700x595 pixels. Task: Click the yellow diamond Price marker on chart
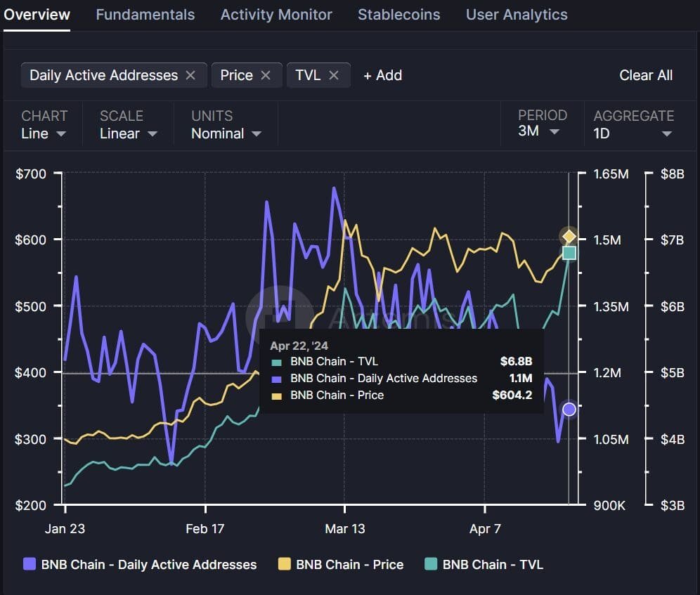[x=569, y=236]
